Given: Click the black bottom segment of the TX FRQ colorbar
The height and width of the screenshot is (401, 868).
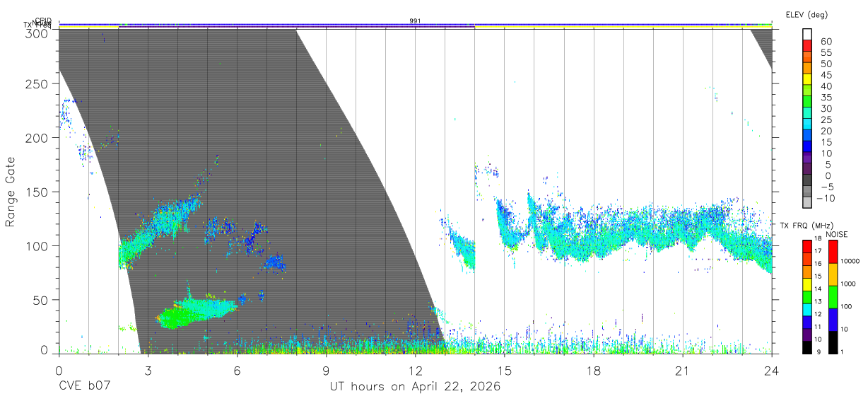Looking at the screenshot, I should coord(807,347).
